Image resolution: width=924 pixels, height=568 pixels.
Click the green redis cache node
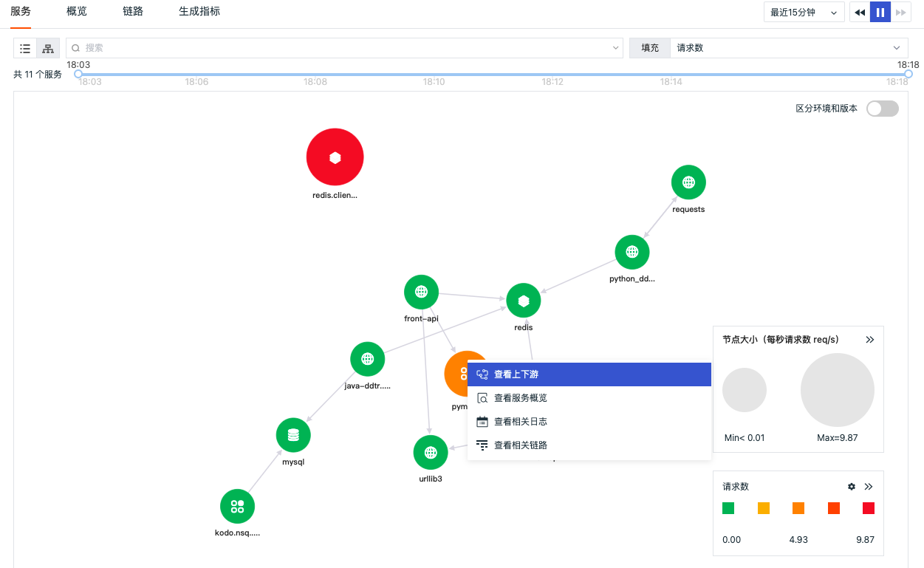click(x=524, y=301)
